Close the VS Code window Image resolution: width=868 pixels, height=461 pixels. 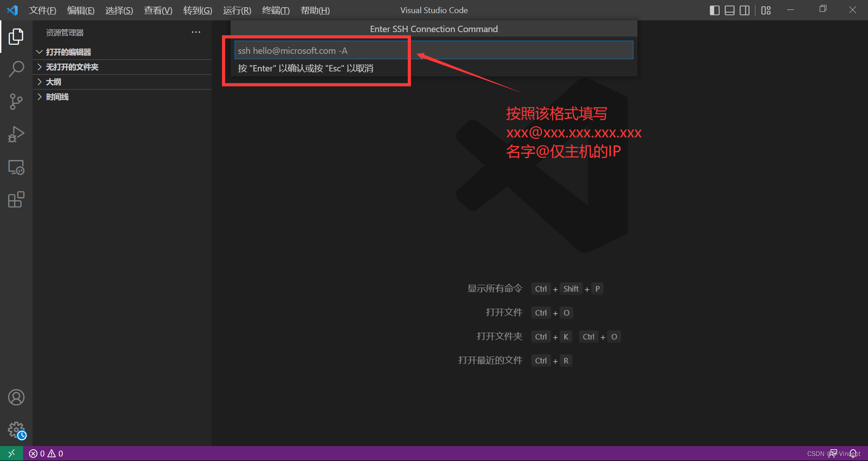point(853,10)
